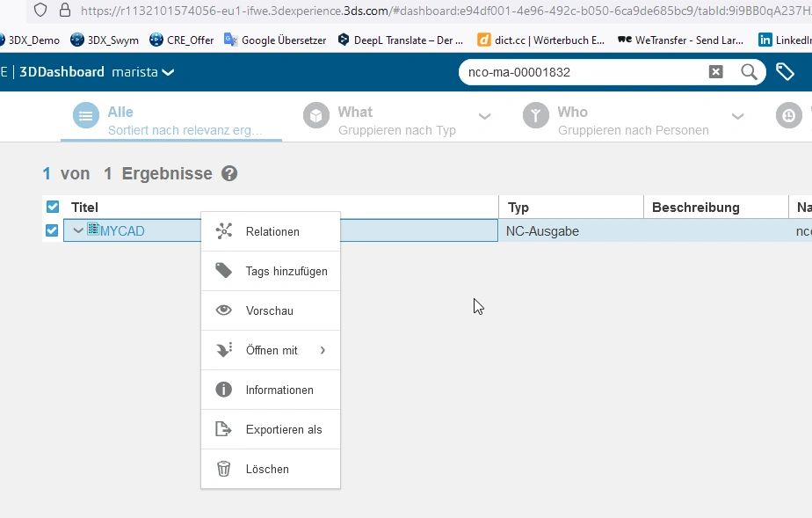Click the help question mark next to Ergebnisse
Image resolution: width=812 pixels, height=518 pixels.
(229, 173)
